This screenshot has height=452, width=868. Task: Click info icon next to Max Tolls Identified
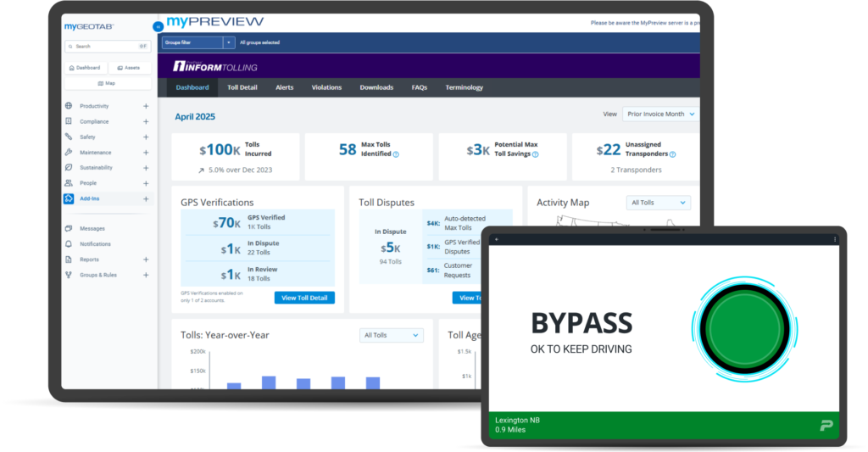pyautogui.click(x=396, y=154)
